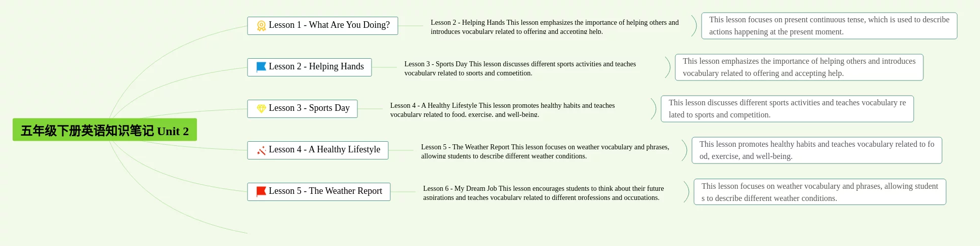Click the medal icon on Lesson 1 node
This screenshot has width=980, height=246.
coord(261,26)
